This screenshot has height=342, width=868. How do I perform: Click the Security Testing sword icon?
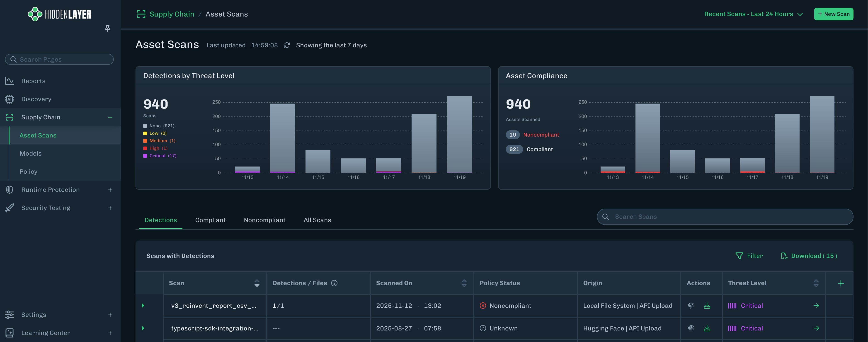[x=10, y=208]
